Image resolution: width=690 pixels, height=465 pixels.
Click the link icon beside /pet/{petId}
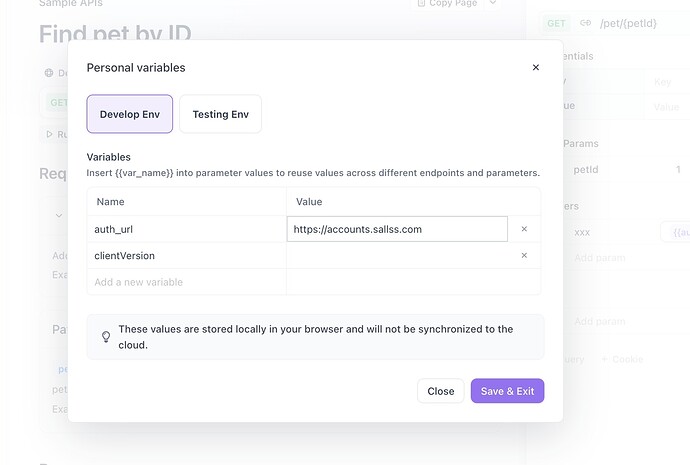(585, 23)
